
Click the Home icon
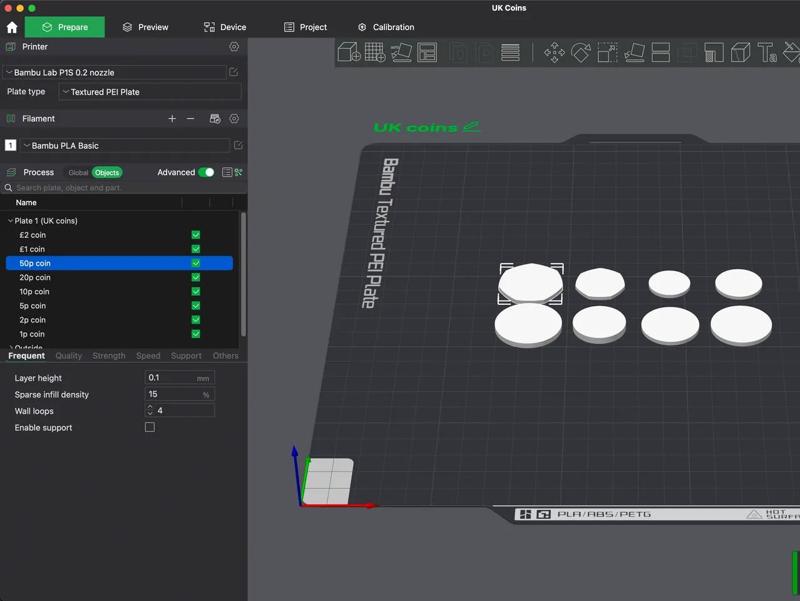point(12,27)
